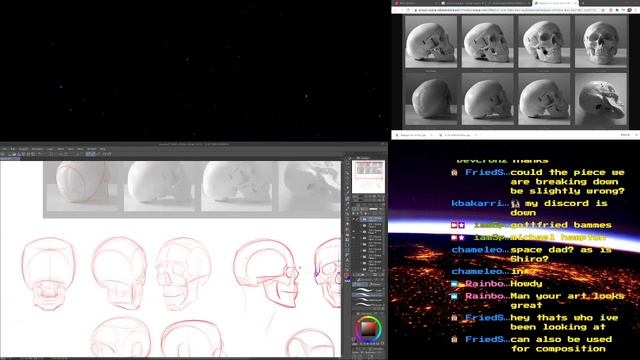The width and height of the screenshot is (640, 360).
Task: Click chat message 'space dad? as is Shiro?'
Action: pos(561,254)
